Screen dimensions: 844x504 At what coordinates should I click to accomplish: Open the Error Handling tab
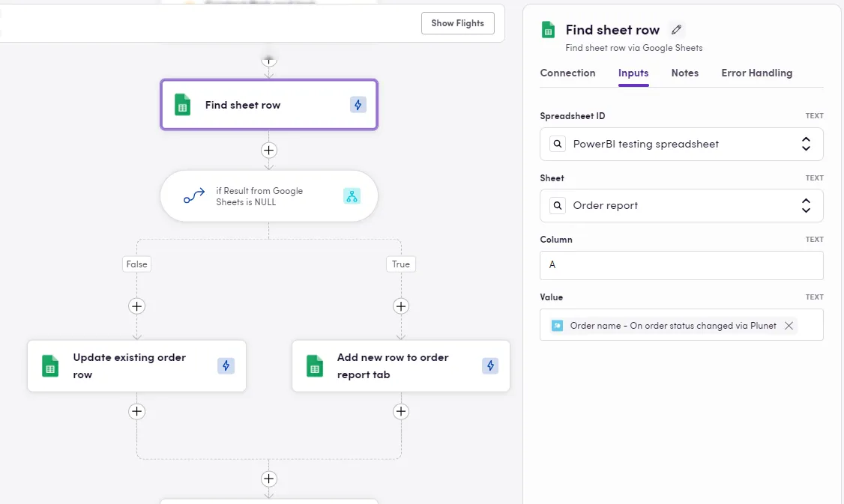[x=756, y=73]
